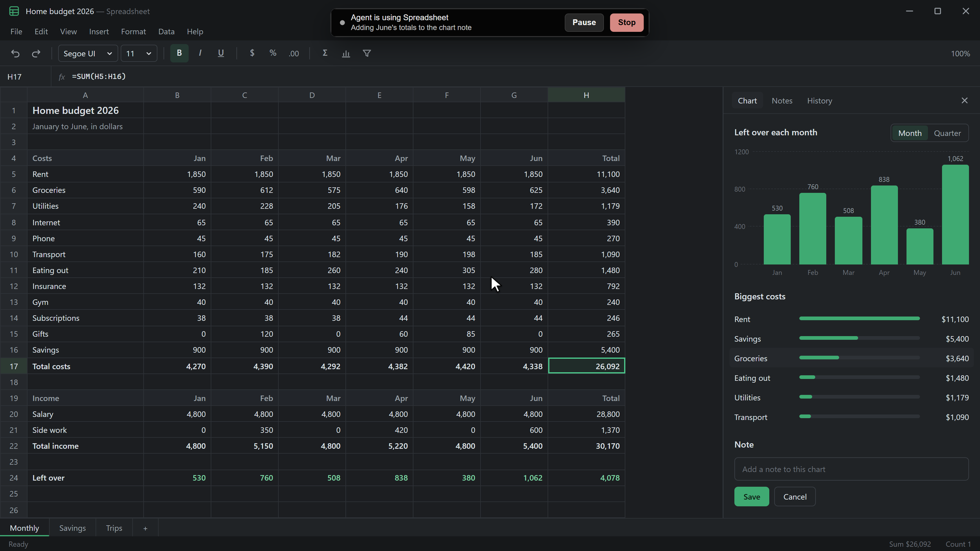Image resolution: width=980 pixels, height=551 pixels.
Task: Click the Rent cost progress bar
Action: (x=860, y=318)
